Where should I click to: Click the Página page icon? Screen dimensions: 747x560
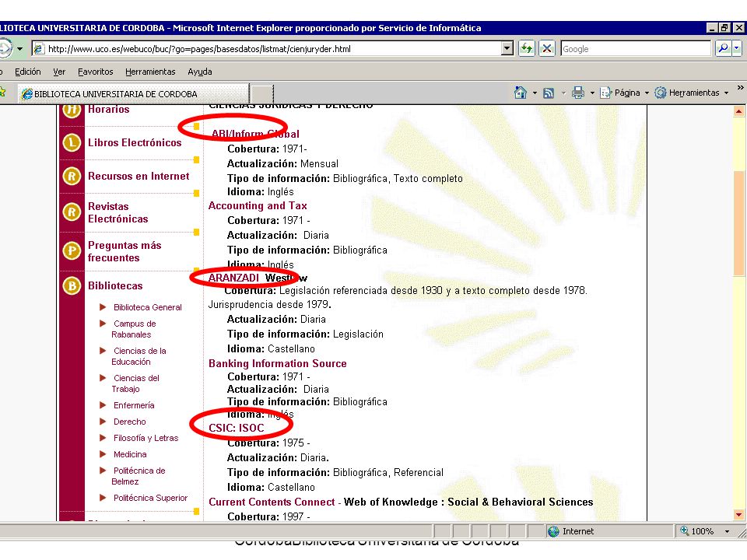click(605, 93)
